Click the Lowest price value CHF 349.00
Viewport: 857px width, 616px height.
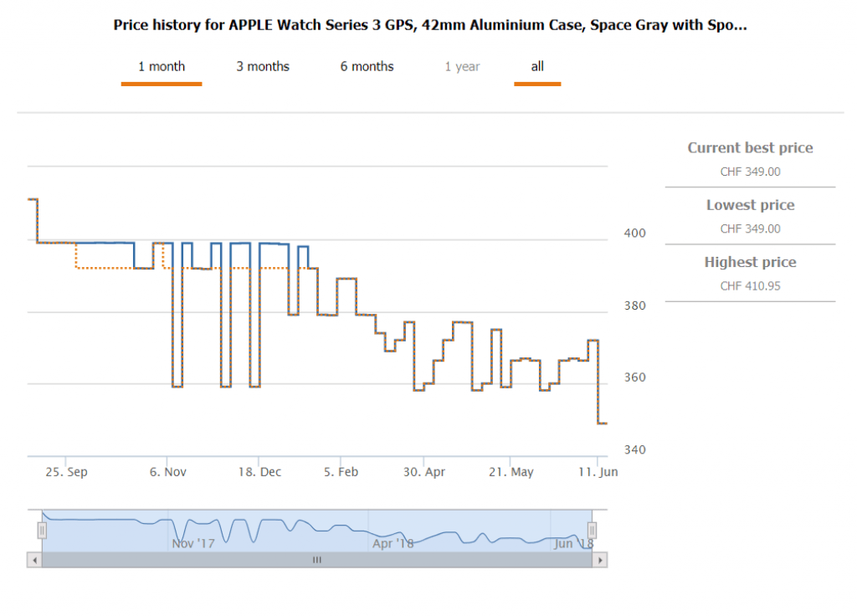pyautogui.click(x=750, y=228)
